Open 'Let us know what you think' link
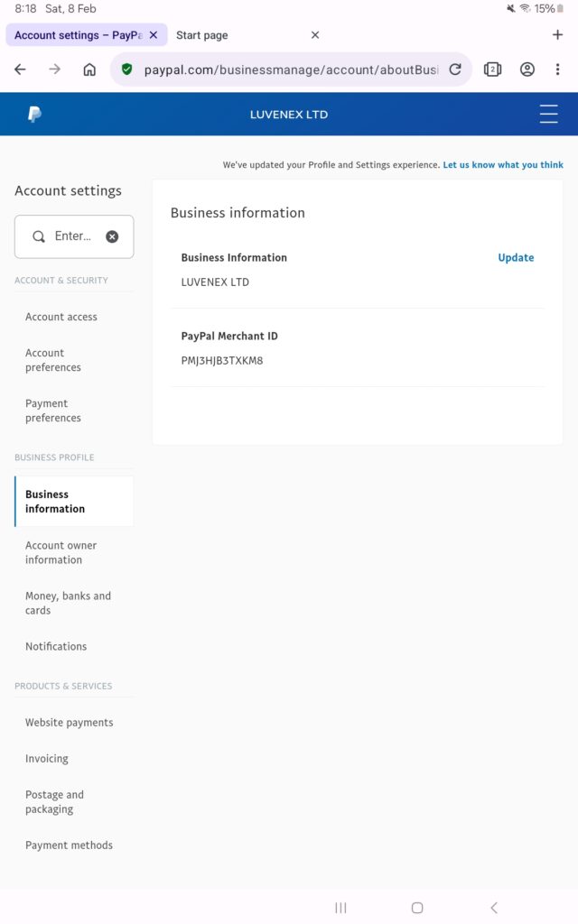The image size is (578, 924). pos(502,165)
